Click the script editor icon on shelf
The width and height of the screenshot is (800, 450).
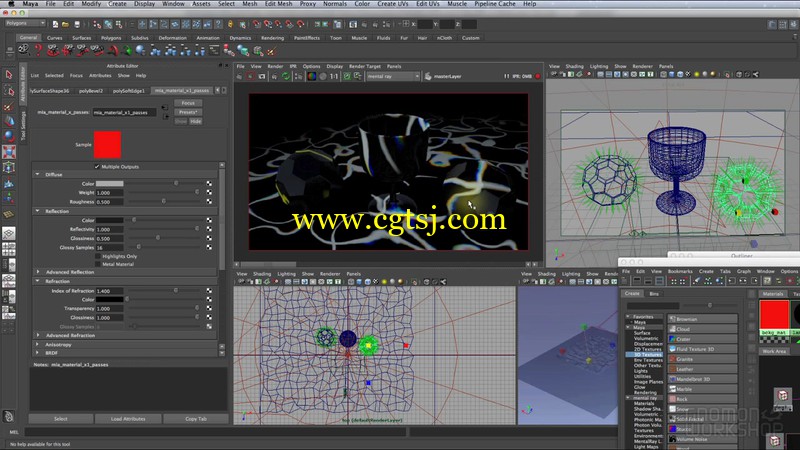[x=214, y=50]
